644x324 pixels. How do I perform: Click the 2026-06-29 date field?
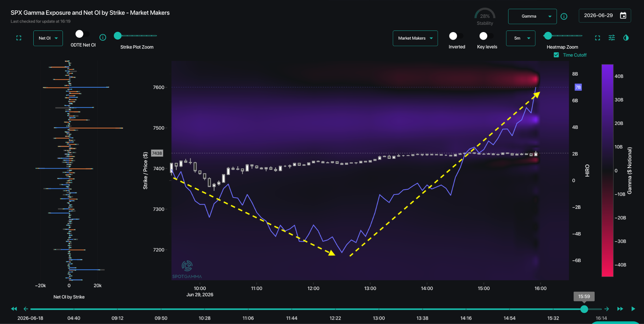(605, 16)
